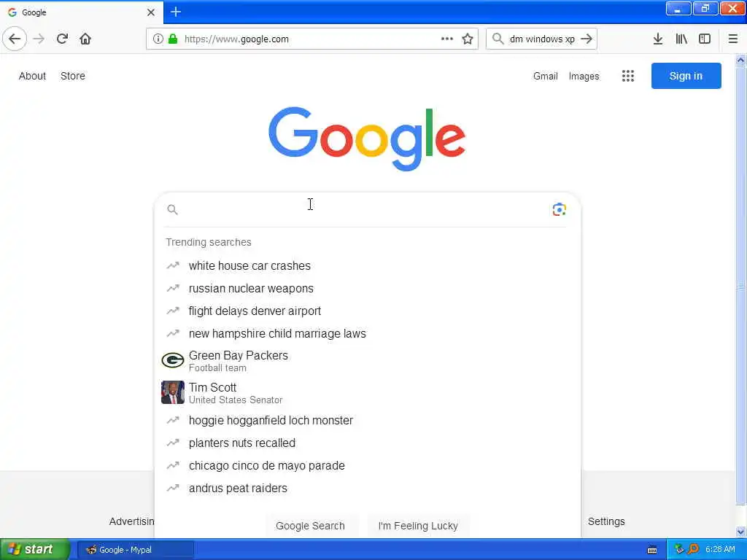Select the Tim Scott suggestion

click(368, 393)
